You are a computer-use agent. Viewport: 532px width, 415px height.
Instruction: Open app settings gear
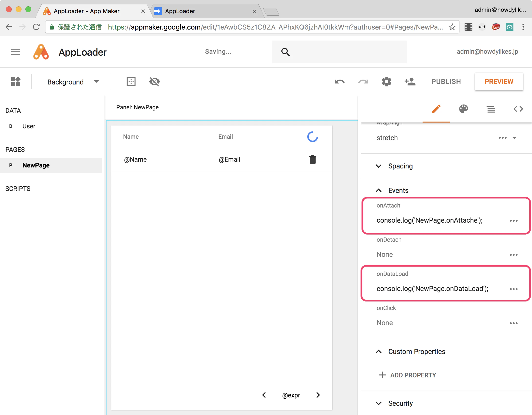tap(386, 82)
